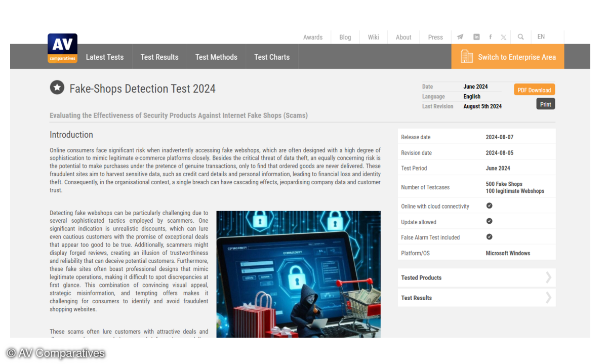Click the 'Number of Testcases' label
The width and height of the screenshot is (607, 364).
click(x=425, y=187)
